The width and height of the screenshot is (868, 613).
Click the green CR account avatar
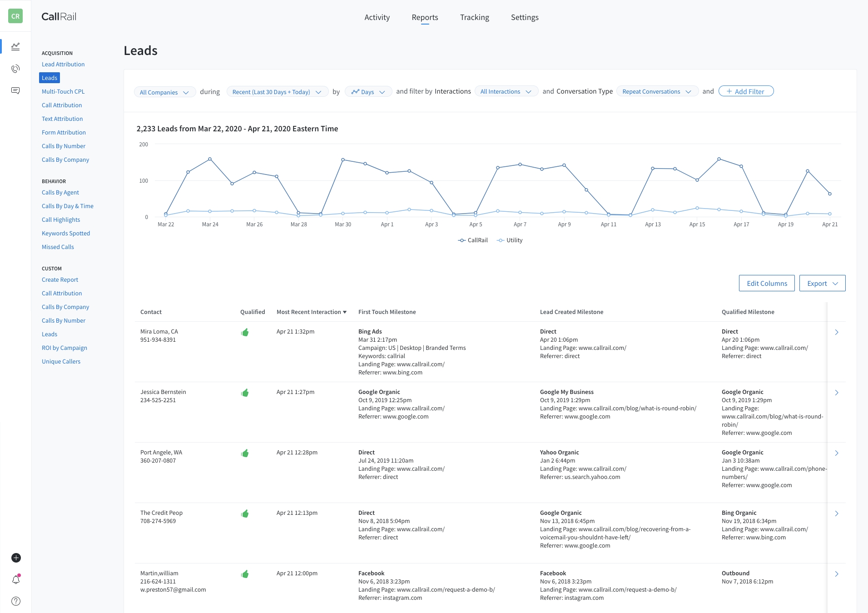click(x=15, y=16)
